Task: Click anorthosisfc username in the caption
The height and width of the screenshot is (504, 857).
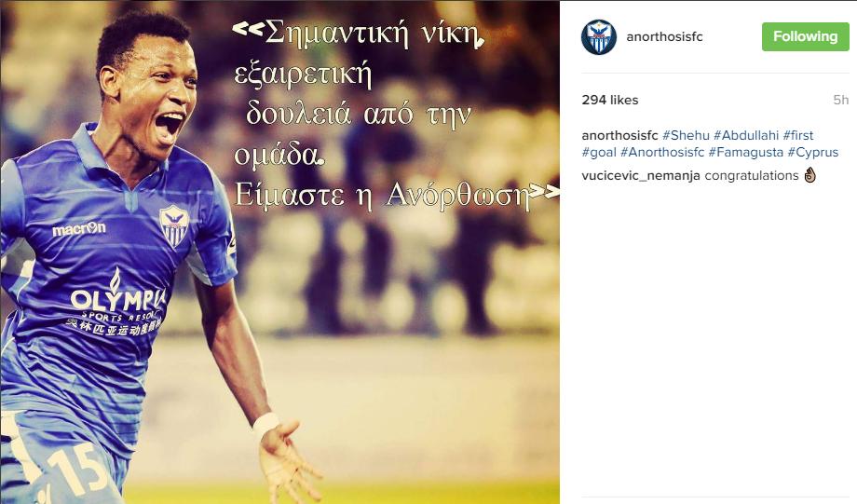Action: 619,136
